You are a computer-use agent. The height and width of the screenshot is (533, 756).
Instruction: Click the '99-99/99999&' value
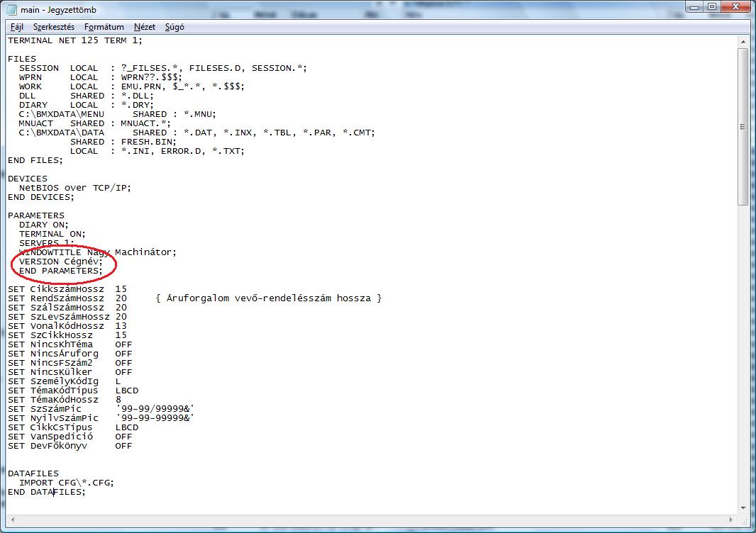click(155, 409)
